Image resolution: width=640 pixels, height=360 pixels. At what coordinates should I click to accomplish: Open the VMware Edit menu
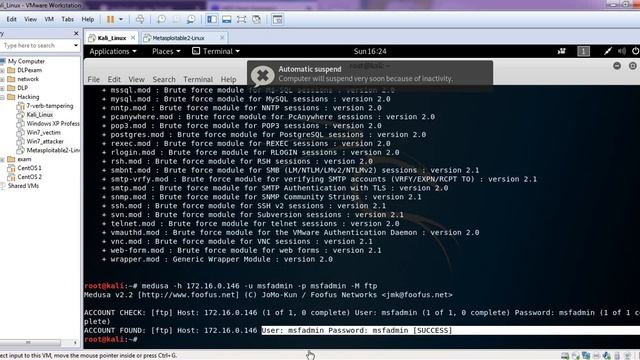(x=11, y=19)
